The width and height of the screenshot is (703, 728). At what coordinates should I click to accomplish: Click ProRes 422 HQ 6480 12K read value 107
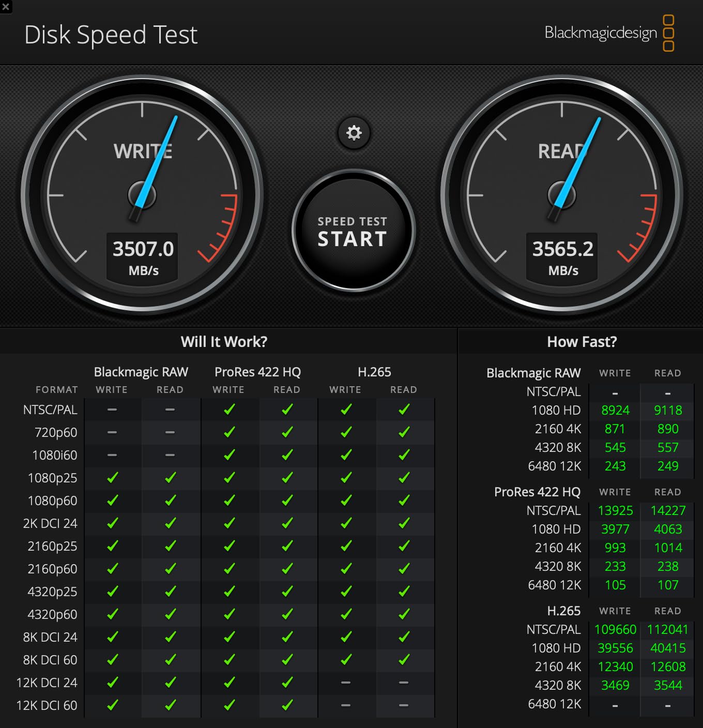point(668,585)
